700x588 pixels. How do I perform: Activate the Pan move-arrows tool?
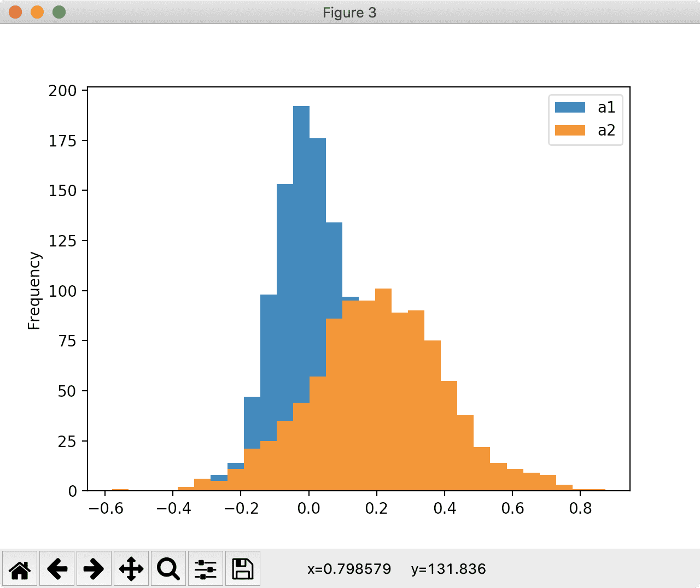coord(131,569)
